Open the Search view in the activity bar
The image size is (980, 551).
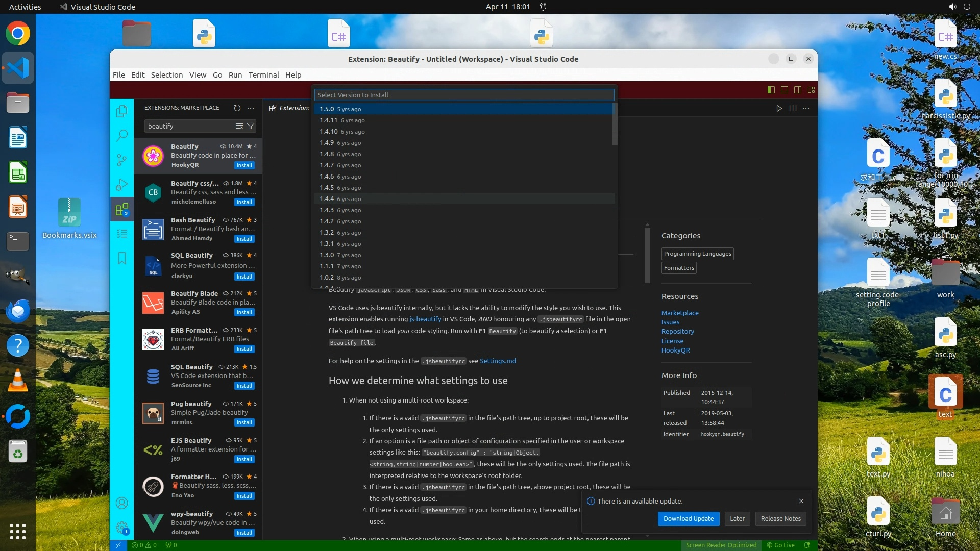(121, 135)
